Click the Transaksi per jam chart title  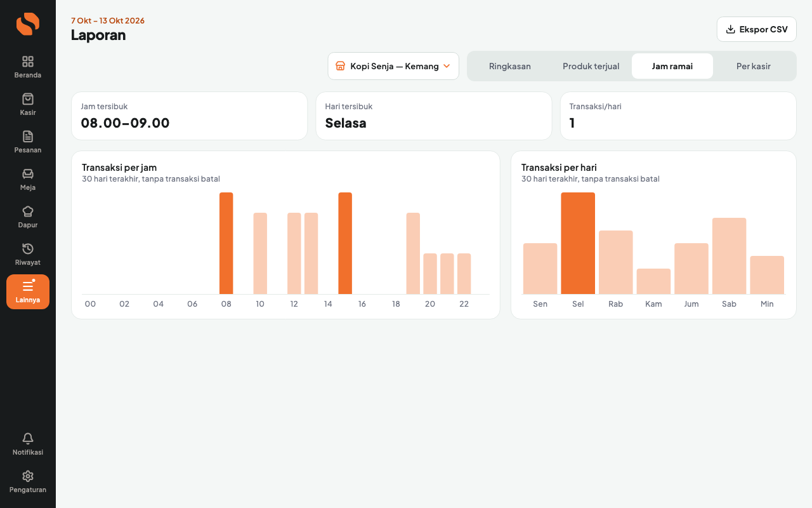coord(119,168)
